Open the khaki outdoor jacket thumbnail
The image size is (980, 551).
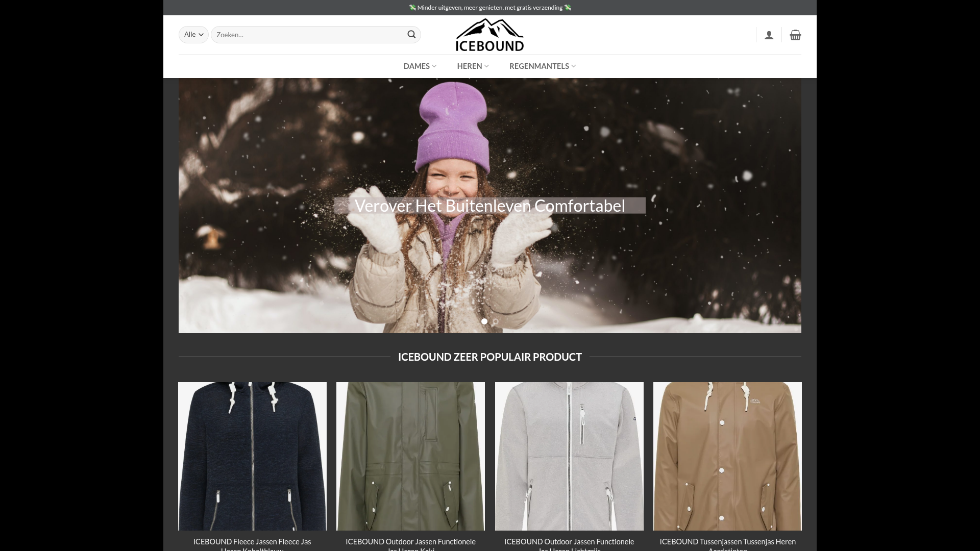click(410, 456)
